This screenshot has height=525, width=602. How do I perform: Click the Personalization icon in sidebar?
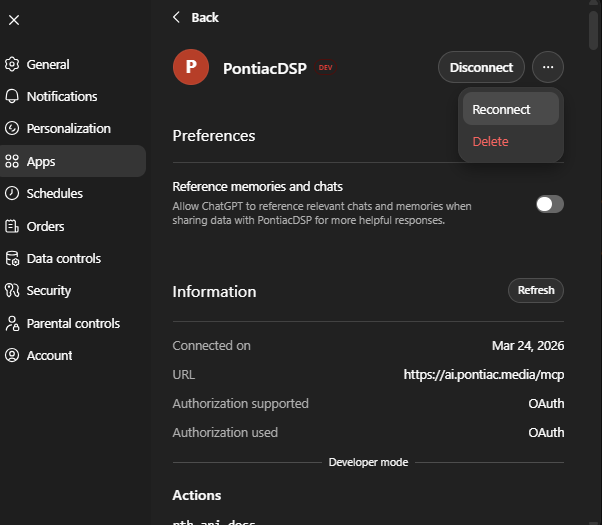click(x=12, y=129)
